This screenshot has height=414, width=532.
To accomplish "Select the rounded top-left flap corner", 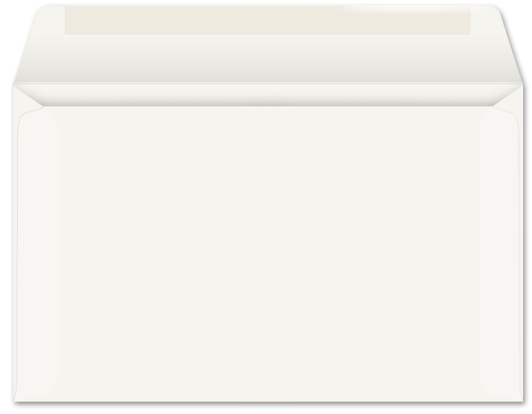I will 43,12.
